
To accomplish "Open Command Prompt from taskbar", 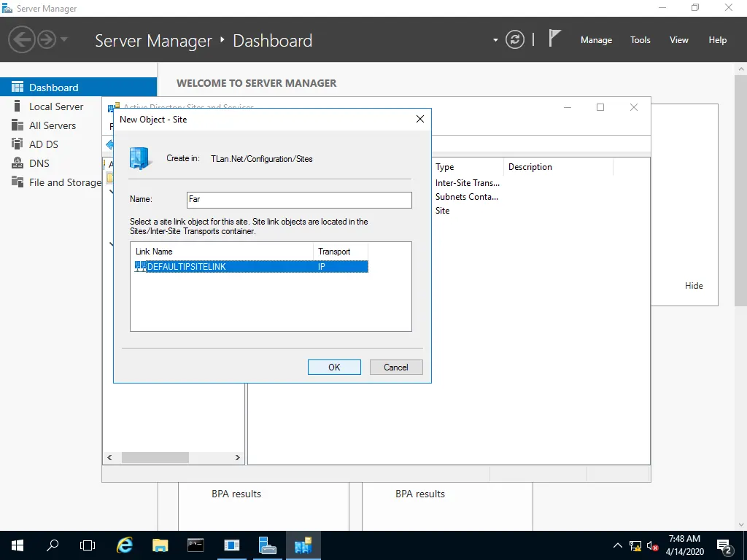I will click(196, 545).
